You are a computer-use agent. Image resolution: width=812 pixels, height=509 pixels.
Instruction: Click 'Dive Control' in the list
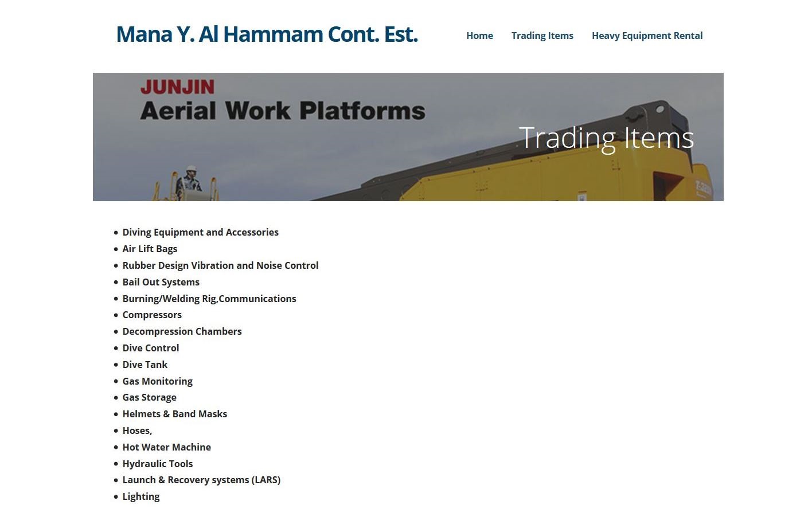pos(150,348)
